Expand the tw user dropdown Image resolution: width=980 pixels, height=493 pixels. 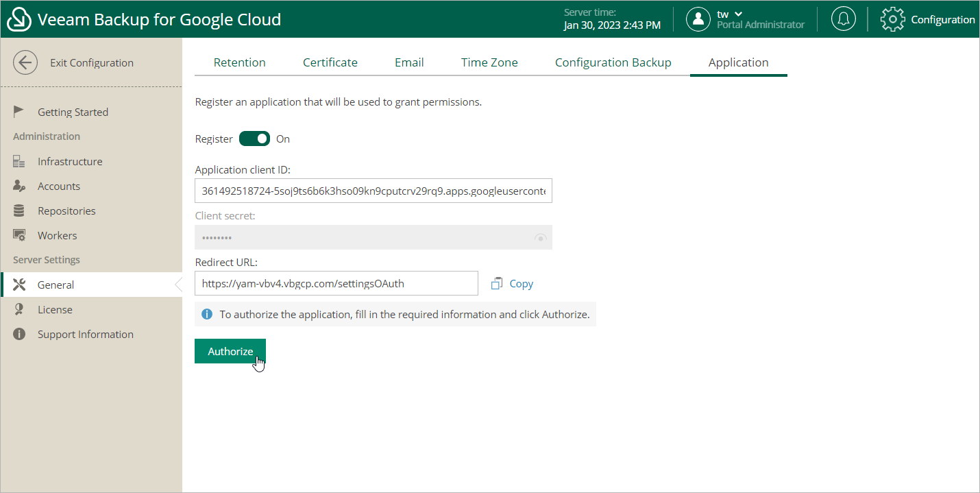pyautogui.click(x=738, y=14)
